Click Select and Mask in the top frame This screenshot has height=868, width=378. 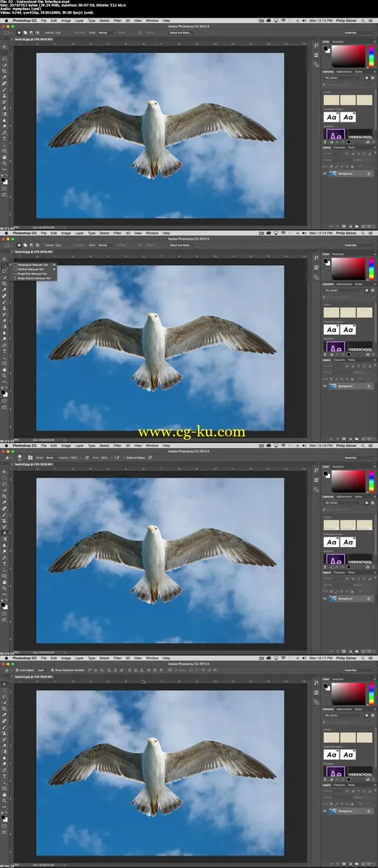(180, 32)
